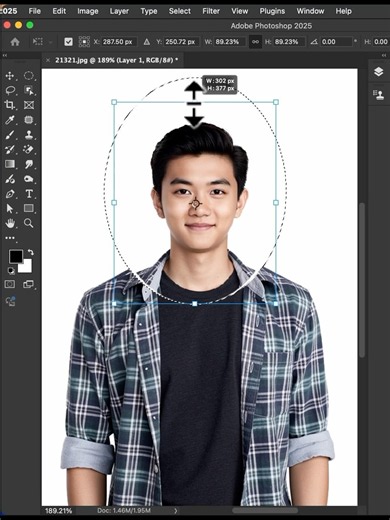Click the zoom level 189.21% field
Viewport: 390px width, 520px height.
(x=58, y=510)
